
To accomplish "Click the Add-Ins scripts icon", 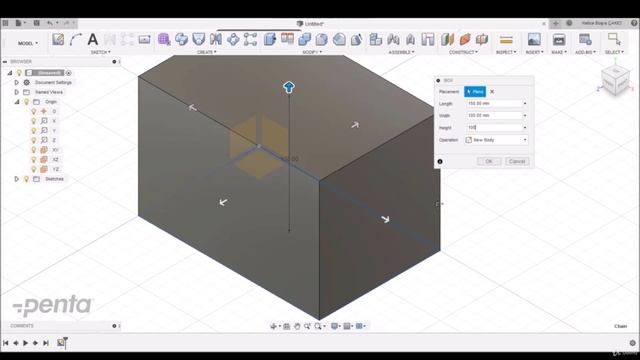I will [x=585, y=39].
